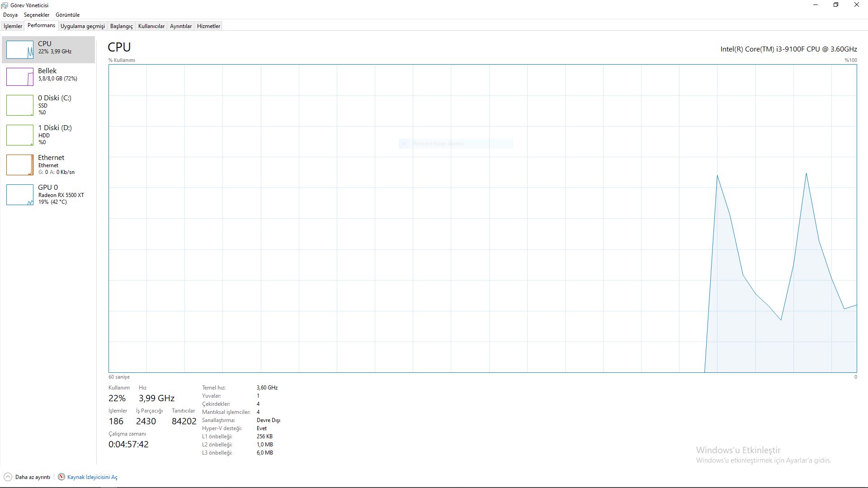Switch to the Kullanıcılar tab
Image resolution: width=868 pixels, height=488 pixels.
pos(151,26)
